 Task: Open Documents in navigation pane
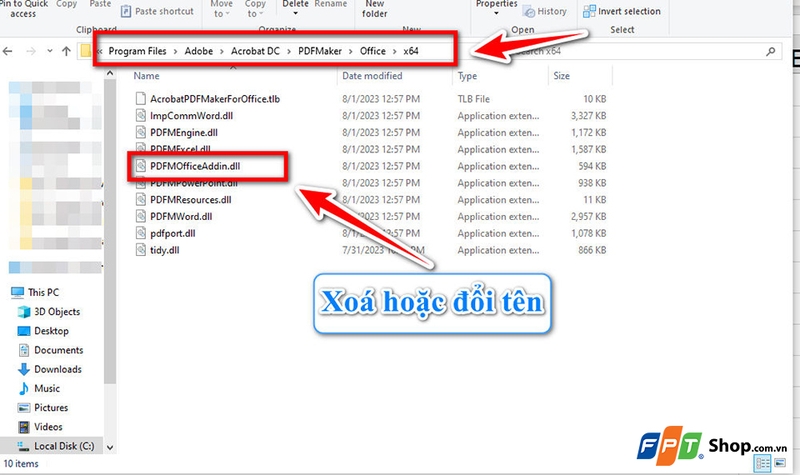pyautogui.click(x=50, y=350)
